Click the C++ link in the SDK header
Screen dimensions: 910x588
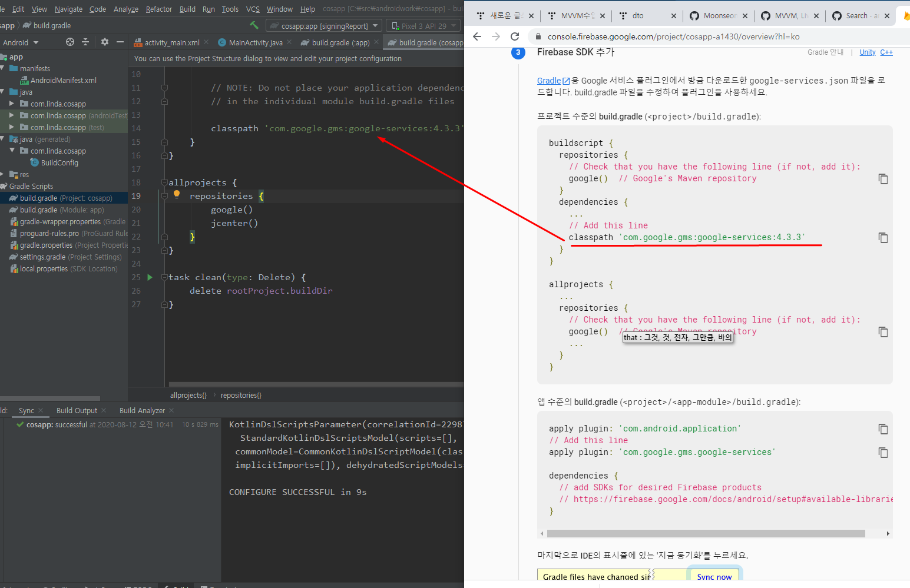pos(886,52)
